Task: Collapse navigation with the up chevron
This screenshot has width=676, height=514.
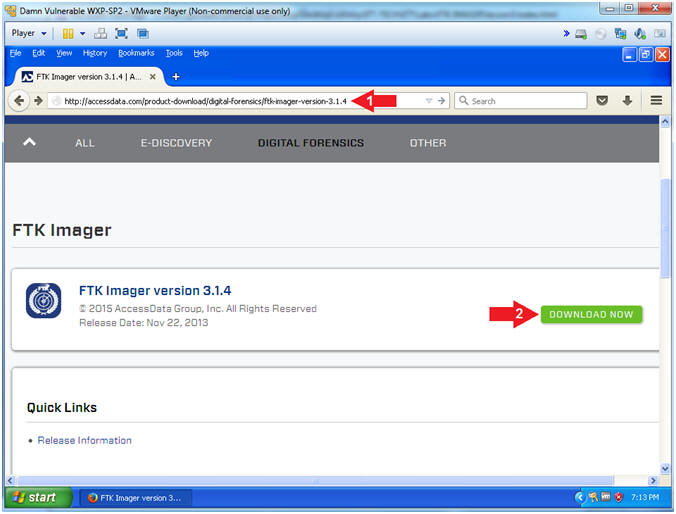Action: (x=29, y=142)
